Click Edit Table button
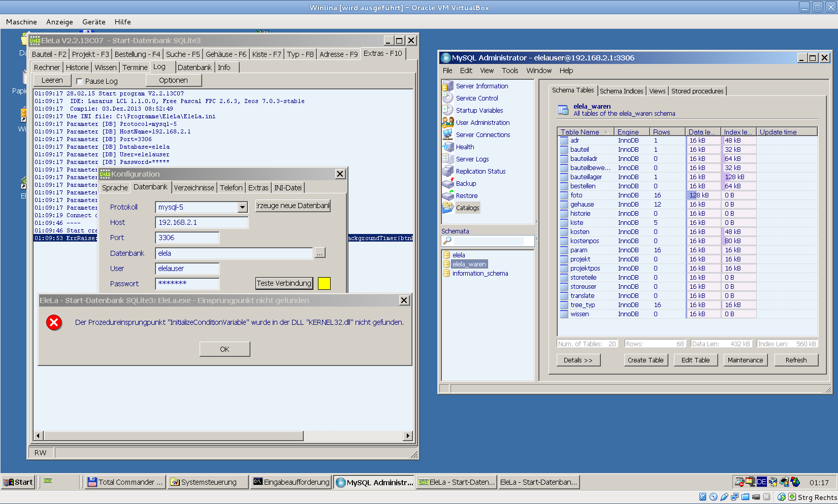838x504 pixels. coord(696,360)
